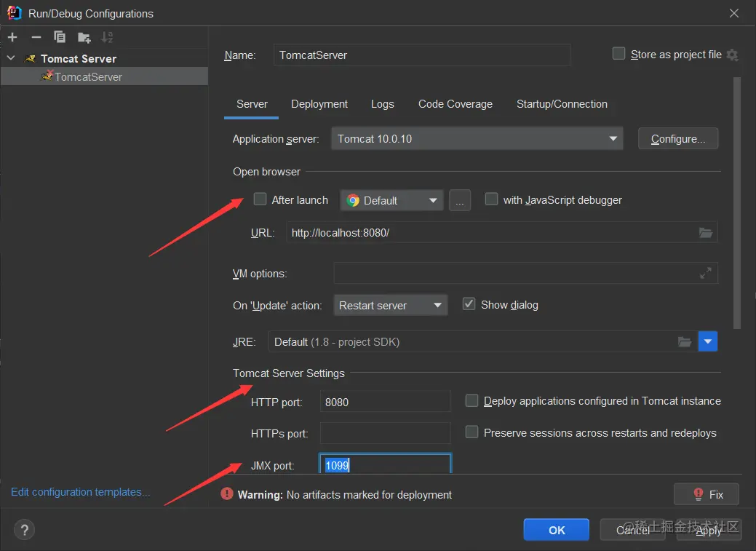
Task: Click the Tomcat icon on the TomcatServer entry
Action: [47, 76]
